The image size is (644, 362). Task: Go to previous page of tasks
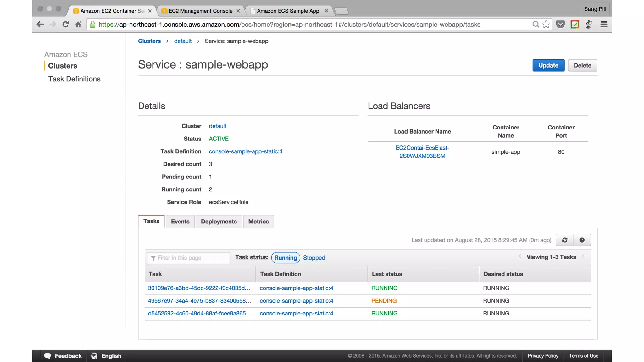[520, 256]
